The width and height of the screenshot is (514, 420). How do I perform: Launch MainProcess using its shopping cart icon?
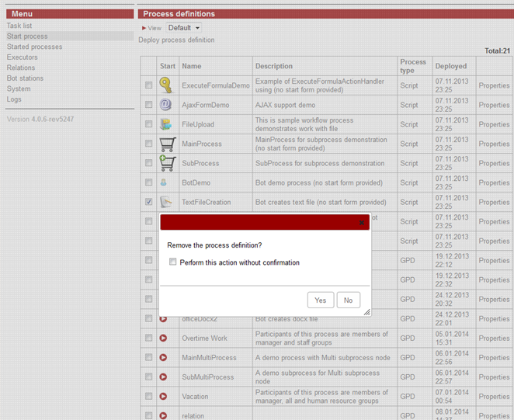coord(168,144)
